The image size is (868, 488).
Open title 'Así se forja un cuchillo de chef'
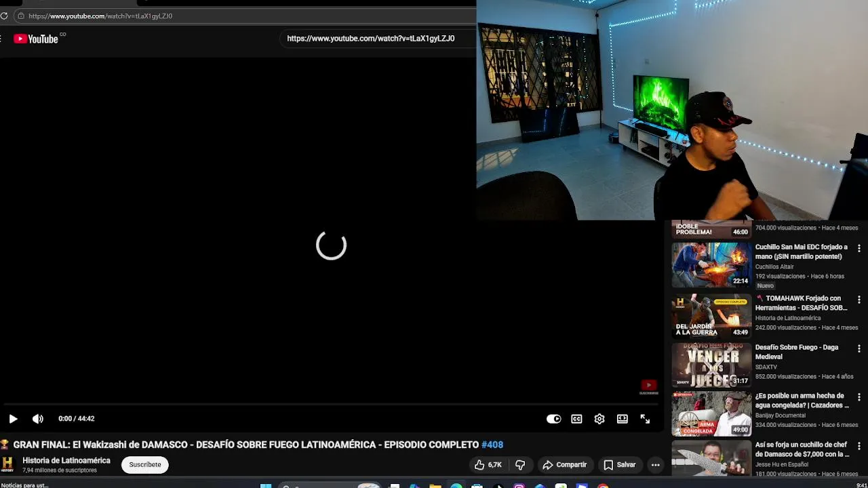802,449
